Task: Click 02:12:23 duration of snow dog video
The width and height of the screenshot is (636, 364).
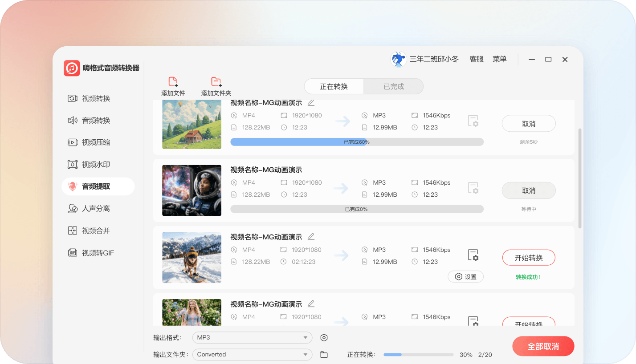Action: click(304, 262)
